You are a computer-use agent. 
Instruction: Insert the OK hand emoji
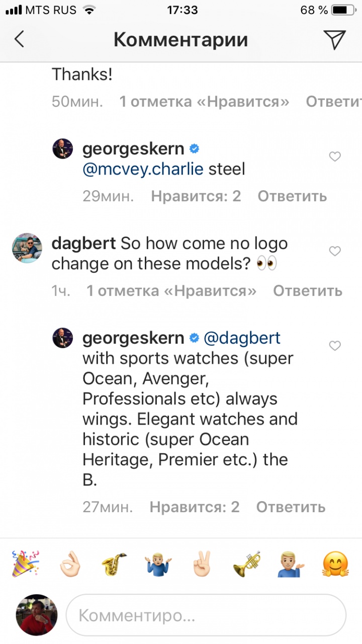click(x=70, y=563)
